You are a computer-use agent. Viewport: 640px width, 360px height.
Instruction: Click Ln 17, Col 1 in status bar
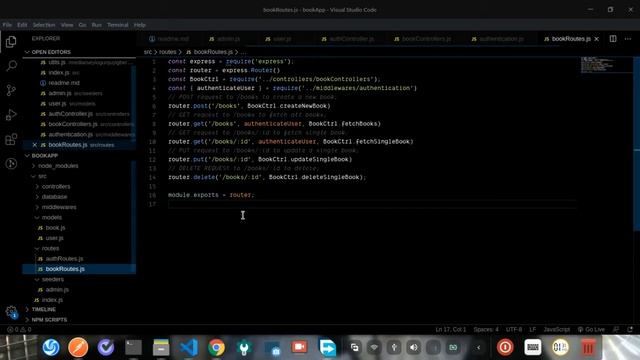(x=450, y=329)
